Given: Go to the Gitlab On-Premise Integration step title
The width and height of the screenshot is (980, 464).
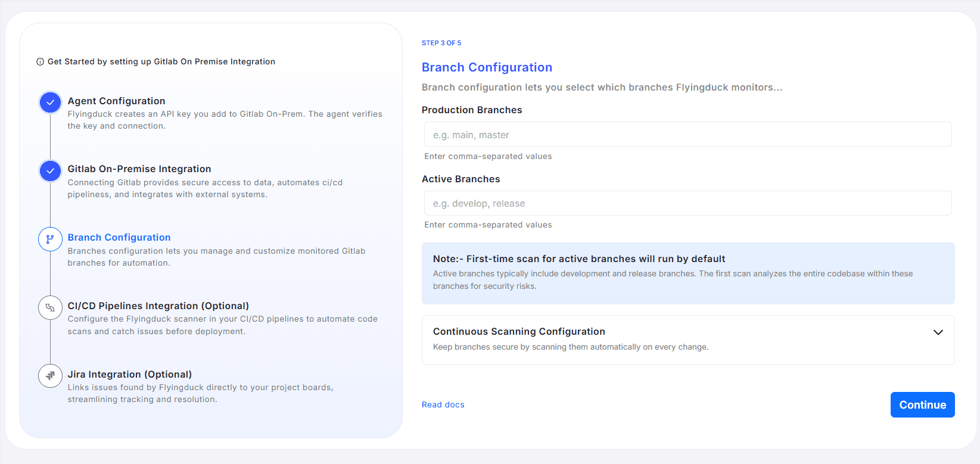Looking at the screenshot, I should tap(139, 169).
